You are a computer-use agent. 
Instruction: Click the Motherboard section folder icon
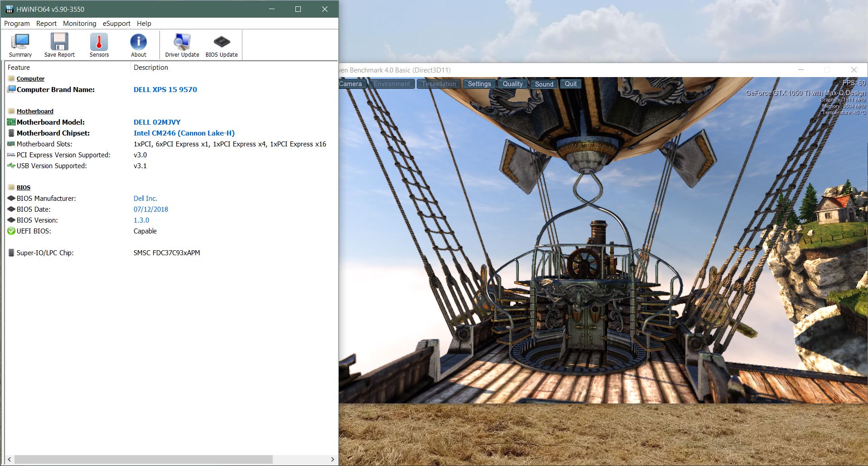click(11, 111)
